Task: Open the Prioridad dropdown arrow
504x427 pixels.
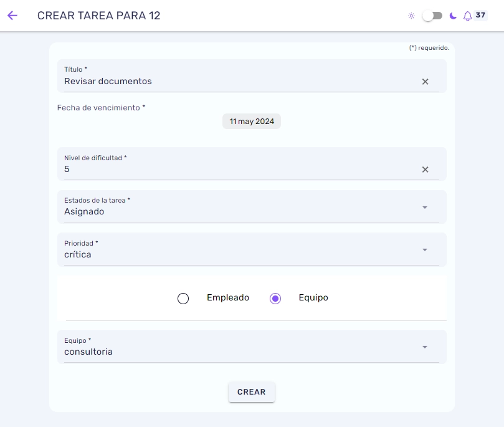Action: click(x=425, y=250)
